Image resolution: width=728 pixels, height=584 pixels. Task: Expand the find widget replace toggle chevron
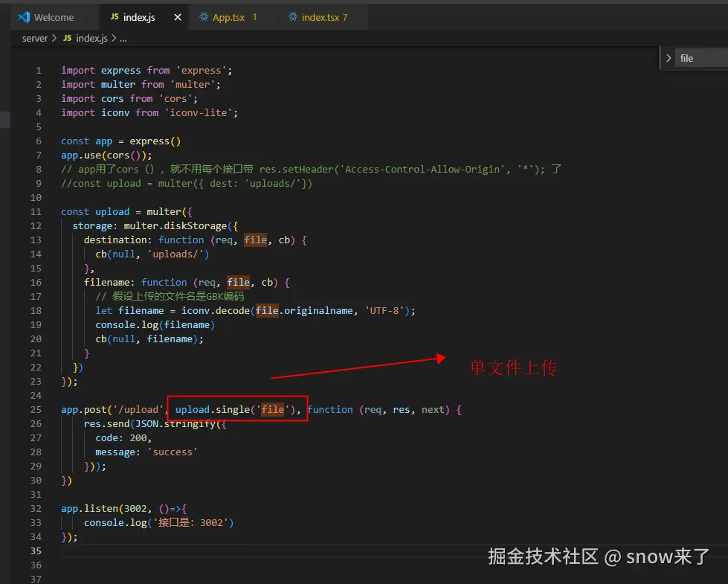668,58
